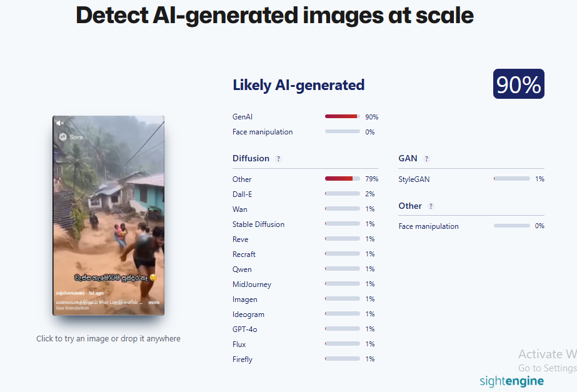This screenshot has height=392, width=577.
Task: Click the 90% score badge
Action: [518, 84]
